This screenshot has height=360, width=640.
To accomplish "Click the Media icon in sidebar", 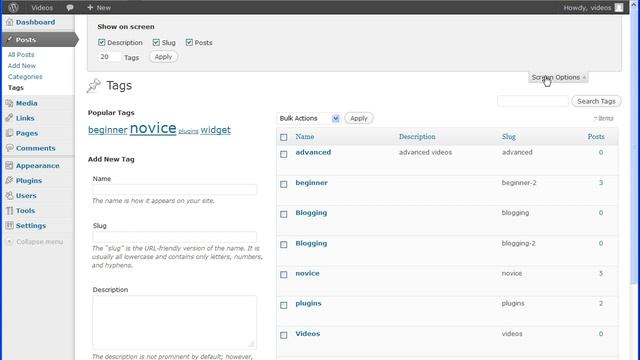I will (9, 103).
